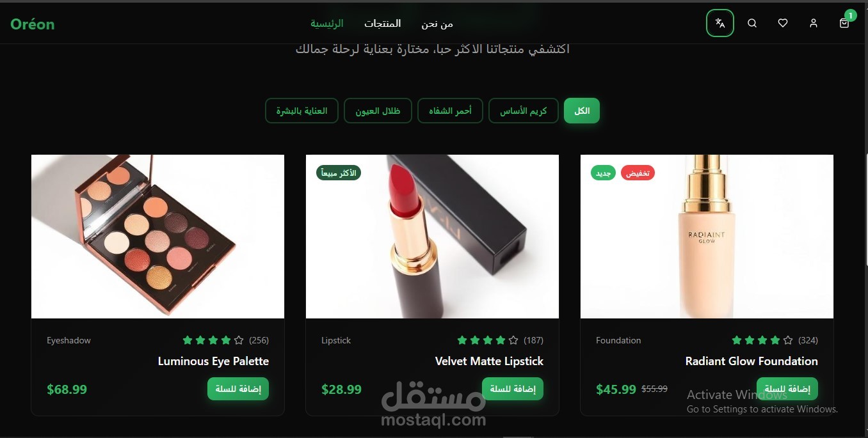This screenshot has width=868, height=438.
Task: Add Luminous Eye Palette to cart
Action: pyautogui.click(x=238, y=389)
